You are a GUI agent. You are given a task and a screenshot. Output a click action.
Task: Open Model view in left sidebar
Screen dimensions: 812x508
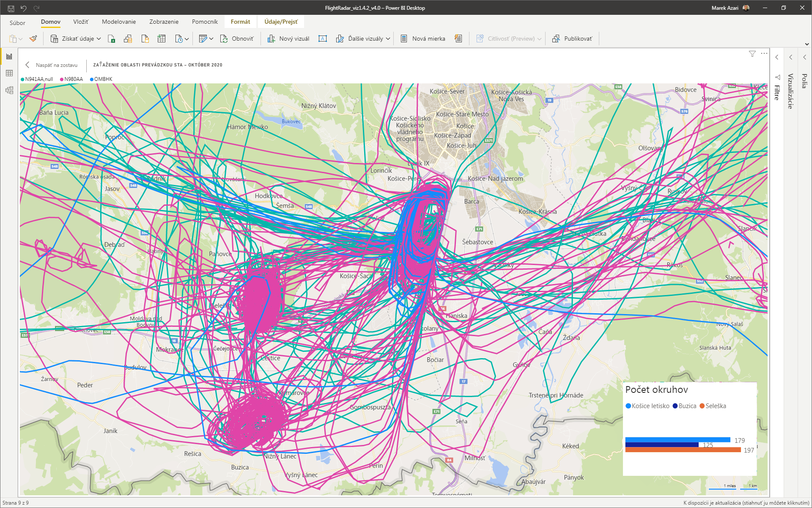tap(9, 90)
